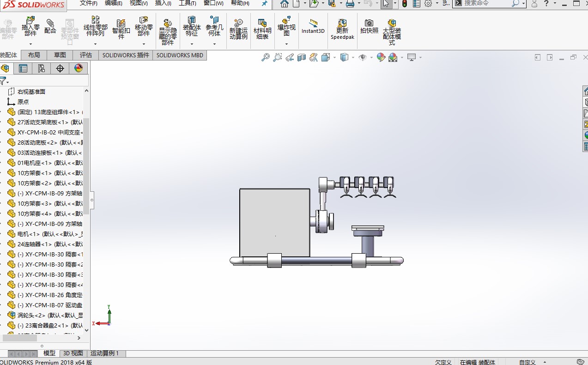
Task: Expand the dropdown arrow under 移动零部件
Action: tap(144, 44)
